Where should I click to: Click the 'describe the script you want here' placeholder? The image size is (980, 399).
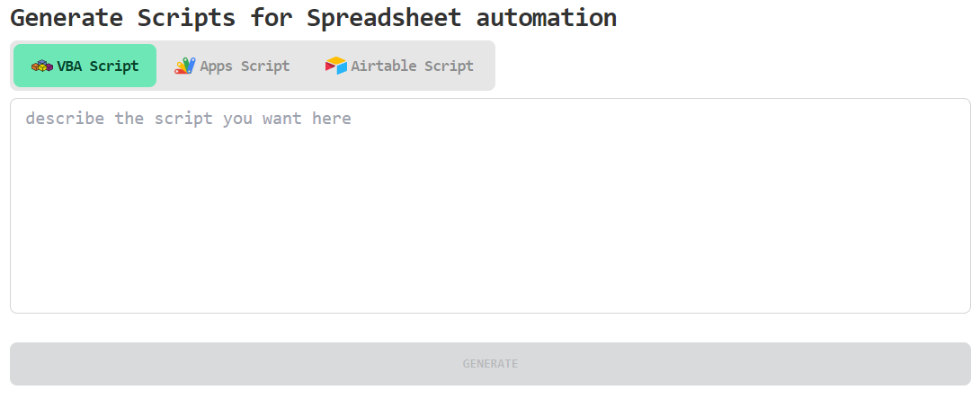(188, 119)
